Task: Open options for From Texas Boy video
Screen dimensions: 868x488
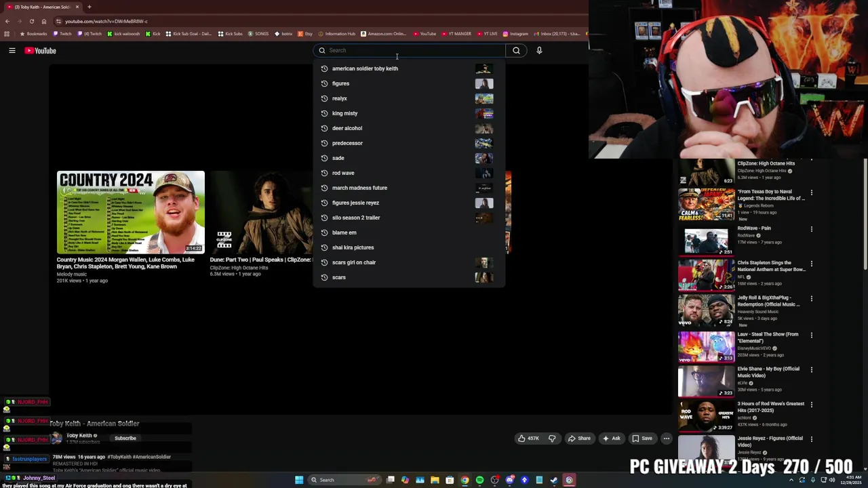Action: point(811,192)
